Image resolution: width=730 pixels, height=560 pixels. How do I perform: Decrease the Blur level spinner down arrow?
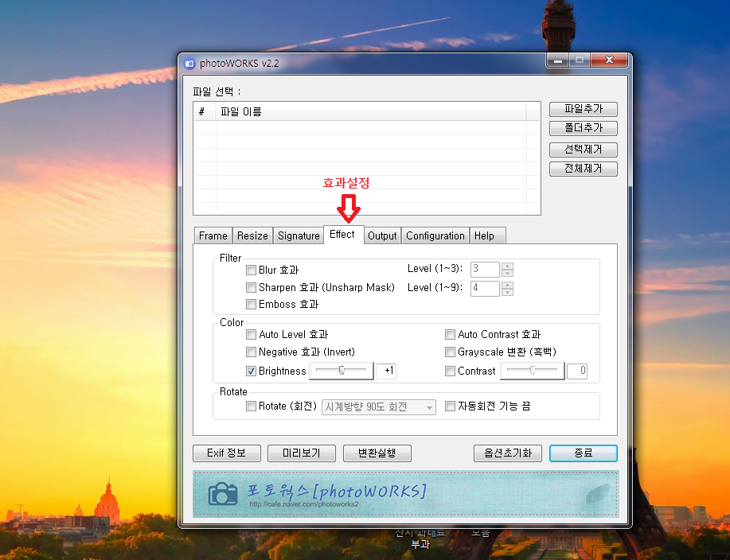click(x=507, y=273)
